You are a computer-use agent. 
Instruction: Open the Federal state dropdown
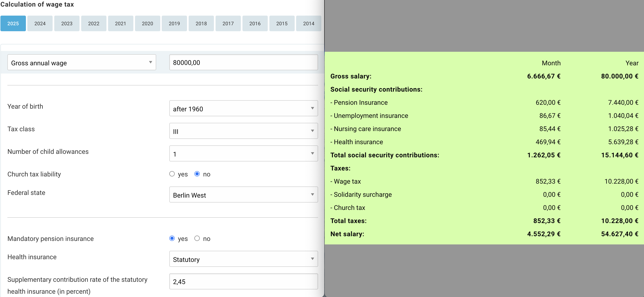pos(243,195)
